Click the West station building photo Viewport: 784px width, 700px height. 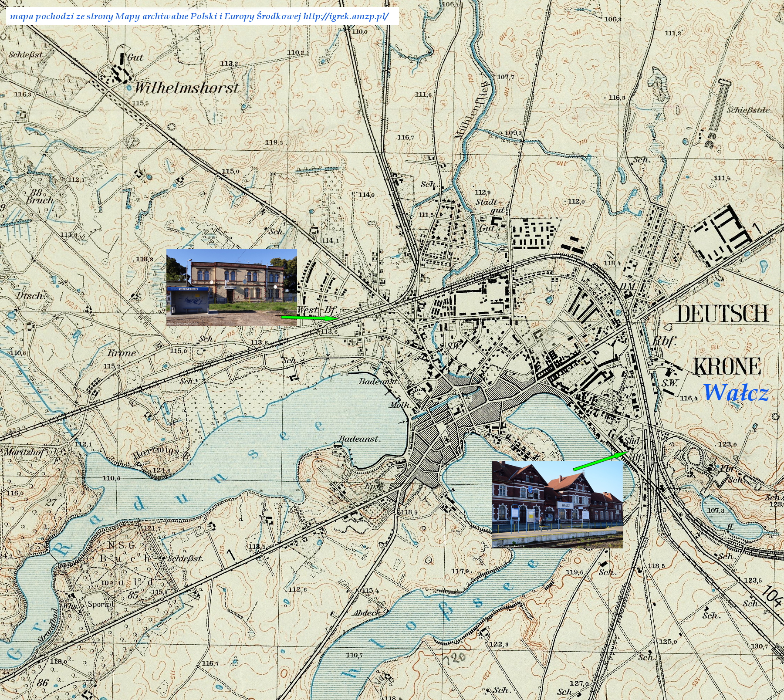coord(232,287)
